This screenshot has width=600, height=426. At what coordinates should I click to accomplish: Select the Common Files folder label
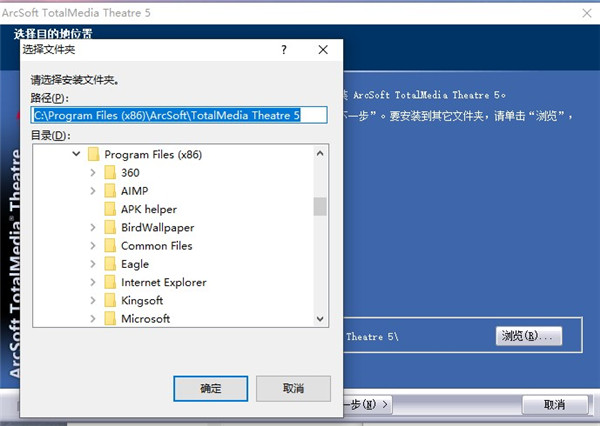pos(156,246)
